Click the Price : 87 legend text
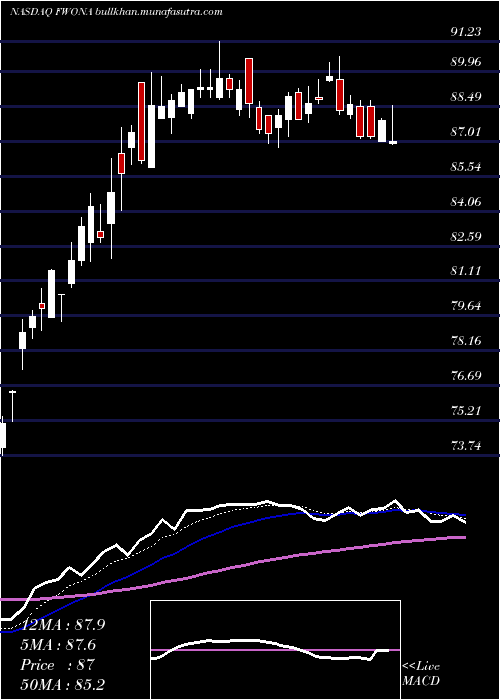This screenshot has width=500, height=700. tap(57, 665)
